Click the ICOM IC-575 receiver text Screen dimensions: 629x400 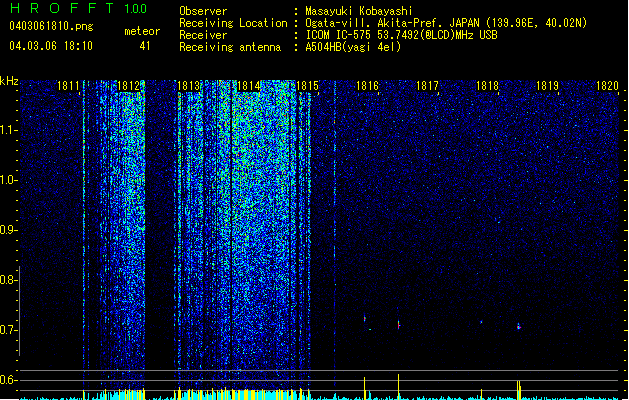click(402, 35)
